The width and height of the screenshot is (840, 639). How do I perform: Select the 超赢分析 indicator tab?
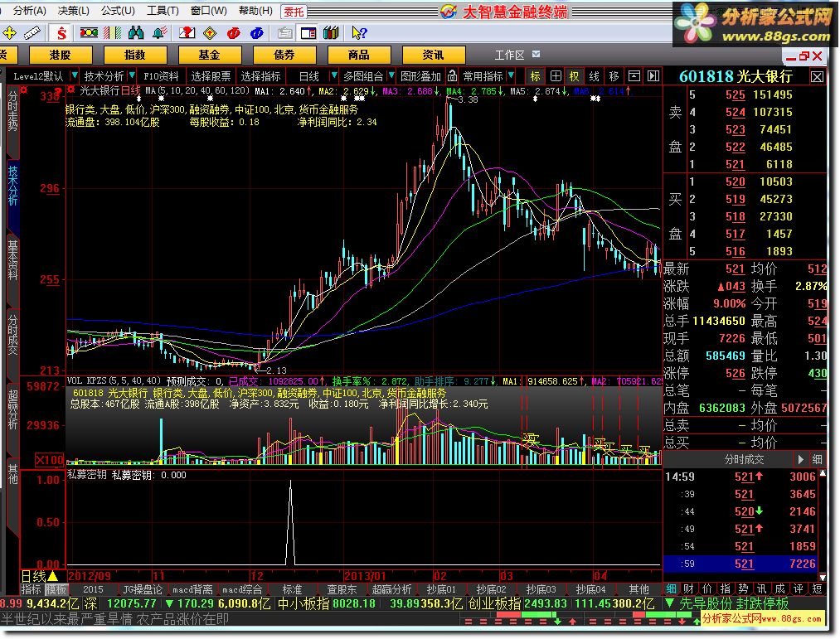tap(391, 589)
